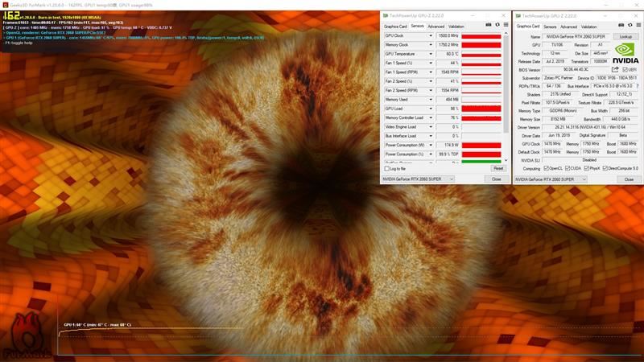Click the Name field showing NVIDIA GeForce RTX 2060 SUPER
The width and height of the screenshot is (644, 362).
pyautogui.click(x=576, y=36)
